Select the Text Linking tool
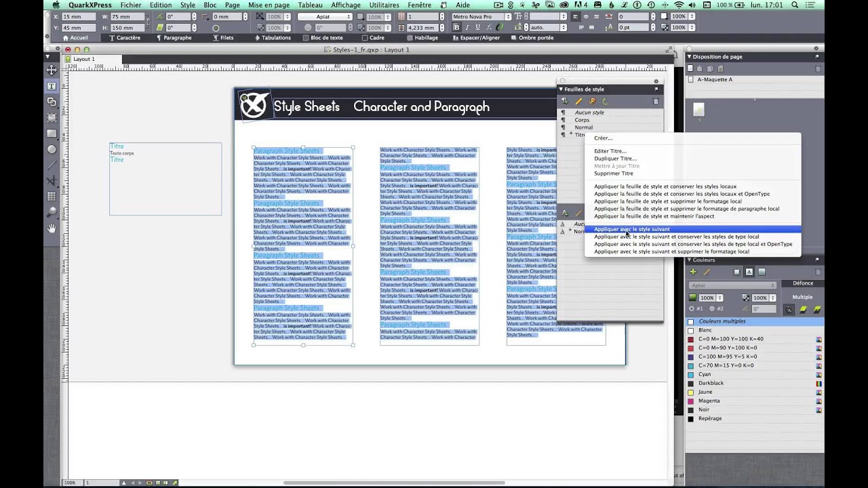This screenshot has height=488, width=868. pos(52,102)
